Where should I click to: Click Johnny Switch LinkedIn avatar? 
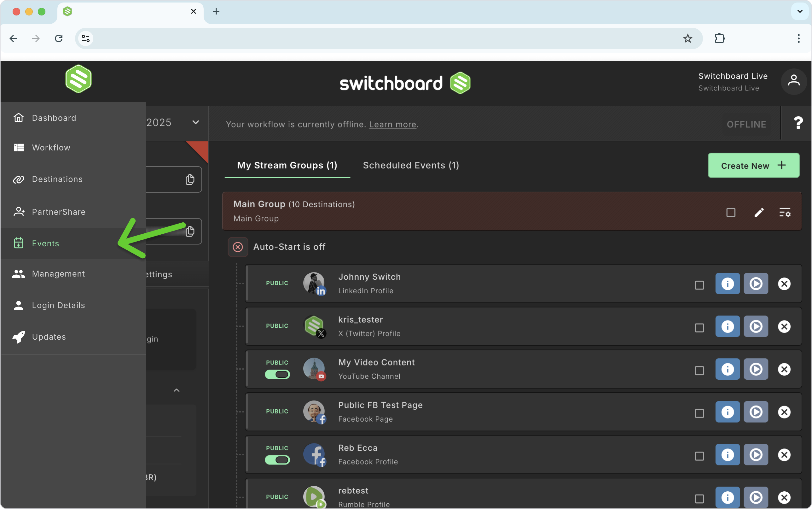click(x=314, y=284)
